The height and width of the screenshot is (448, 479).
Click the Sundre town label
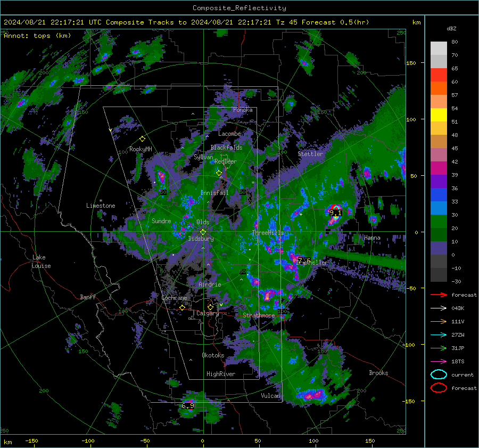(x=161, y=221)
